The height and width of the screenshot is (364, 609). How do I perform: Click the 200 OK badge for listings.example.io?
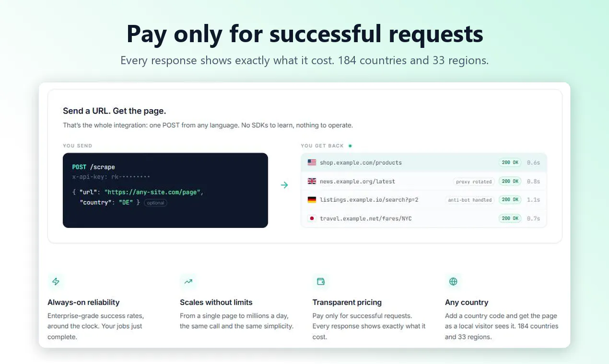click(x=510, y=200)
